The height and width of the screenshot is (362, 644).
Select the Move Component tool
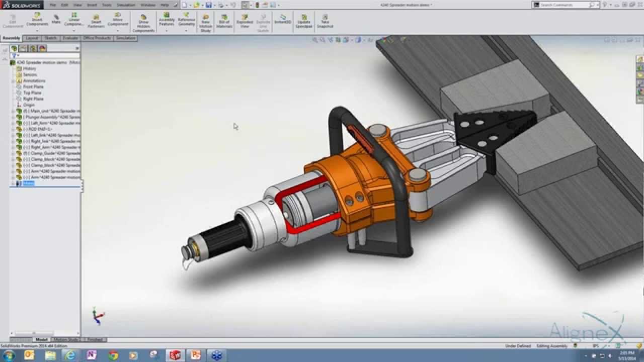point(118,20)
